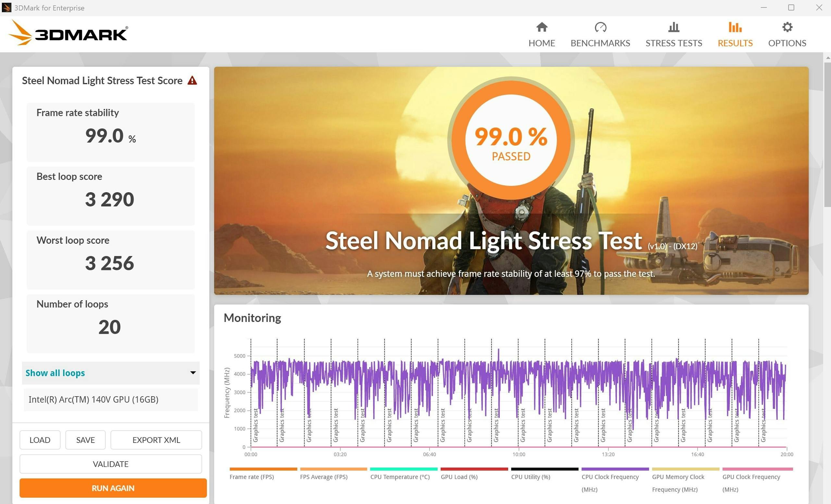
Task: Click the 16:40 time marker on chart axis
Action: point(698,454)
